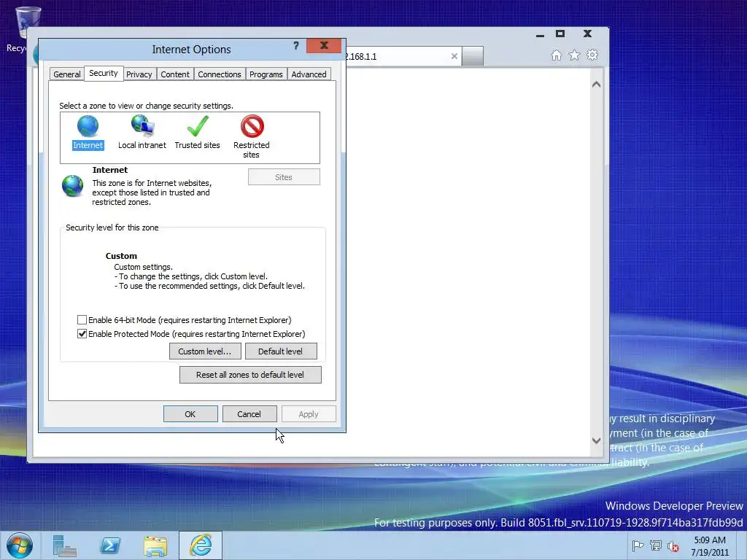
Task: Click the Sites button
Action: pyautogui.click(x=284, y=177)
